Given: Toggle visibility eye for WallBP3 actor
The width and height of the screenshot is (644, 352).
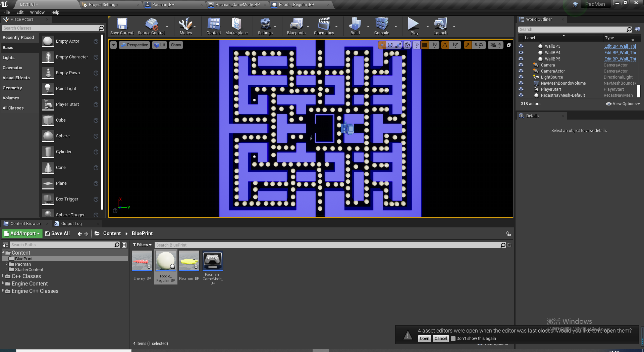Looking at the screenshot, I should (521, 46).
